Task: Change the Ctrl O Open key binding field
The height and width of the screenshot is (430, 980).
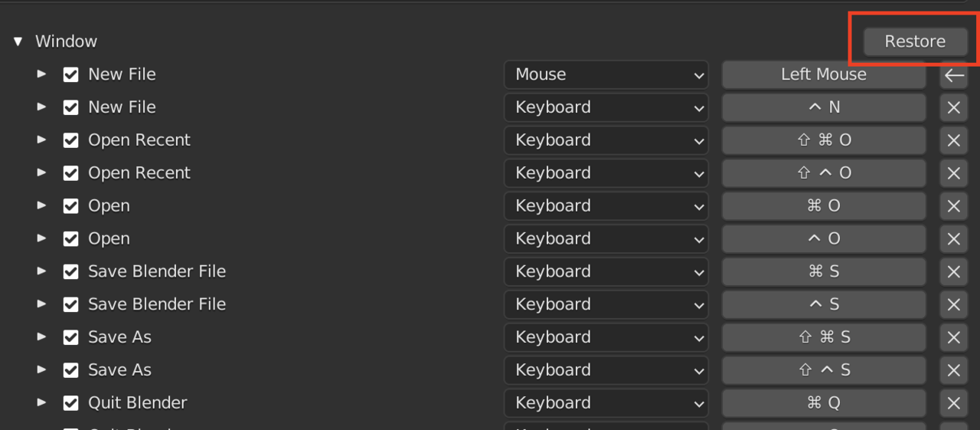Action: click(824, 239)
